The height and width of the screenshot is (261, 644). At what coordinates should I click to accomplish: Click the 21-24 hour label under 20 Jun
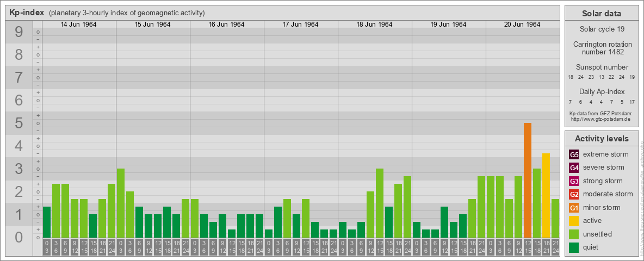coord(555,247)
